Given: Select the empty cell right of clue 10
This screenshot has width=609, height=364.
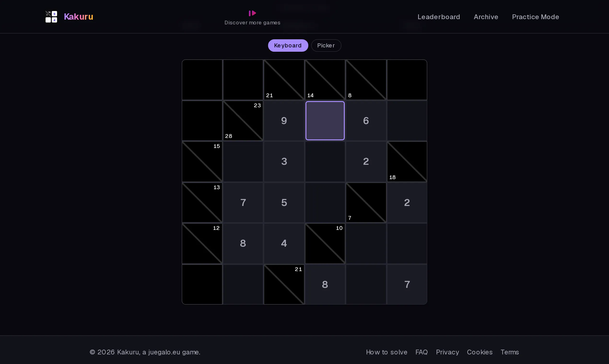Looking at the screenshot, I should (x=366, y=244).
